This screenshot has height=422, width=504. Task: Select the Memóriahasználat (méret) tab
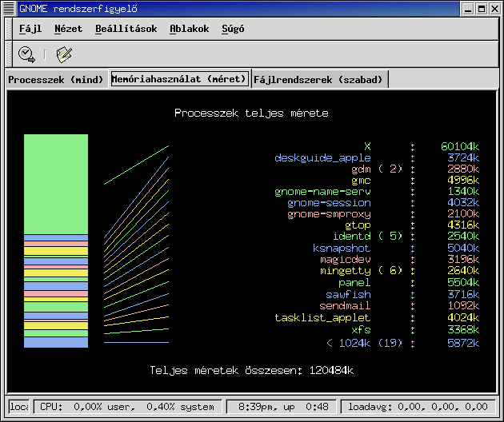coord(179,79)
